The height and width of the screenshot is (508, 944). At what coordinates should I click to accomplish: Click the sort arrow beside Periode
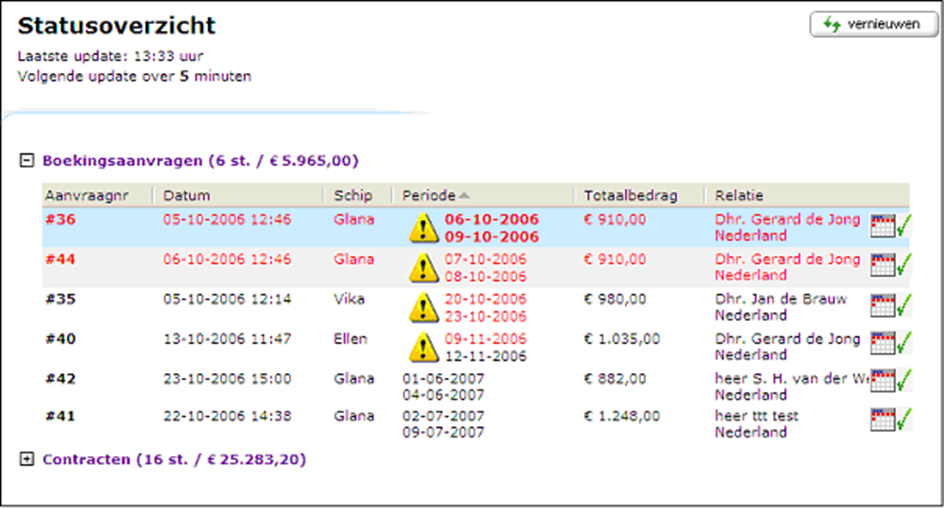coord(464,196)
